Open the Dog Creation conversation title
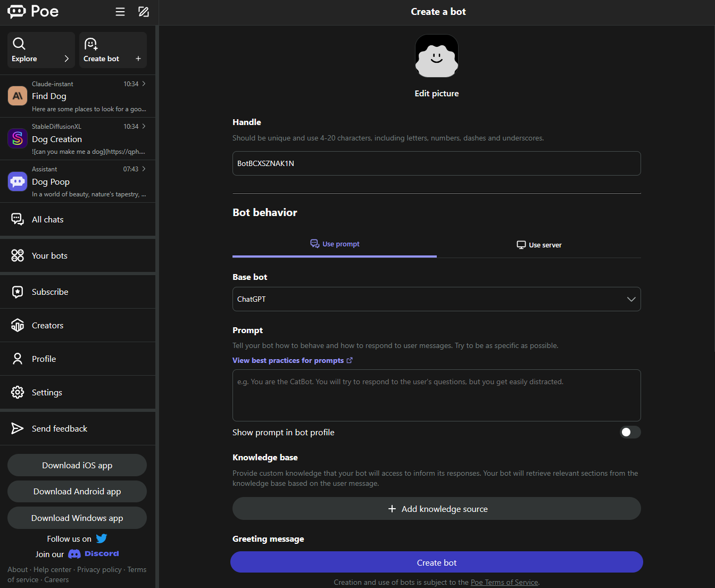 (x=57, y=139)
